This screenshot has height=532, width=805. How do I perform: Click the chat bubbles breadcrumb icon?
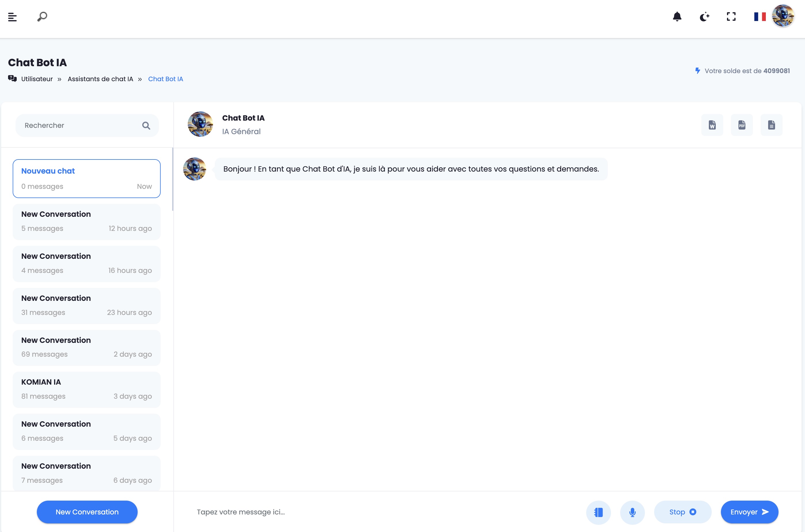[x=13, y=79]
